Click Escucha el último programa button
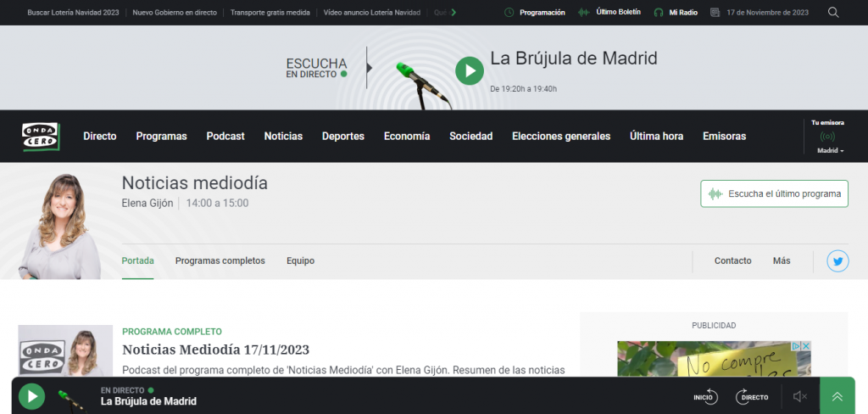The image size is (868, 414). click(774, 193)
